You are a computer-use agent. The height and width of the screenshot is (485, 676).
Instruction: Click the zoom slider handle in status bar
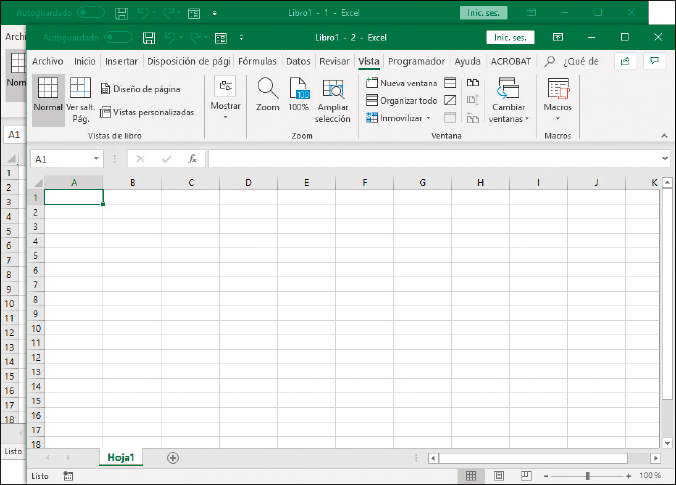pos(587,476)
